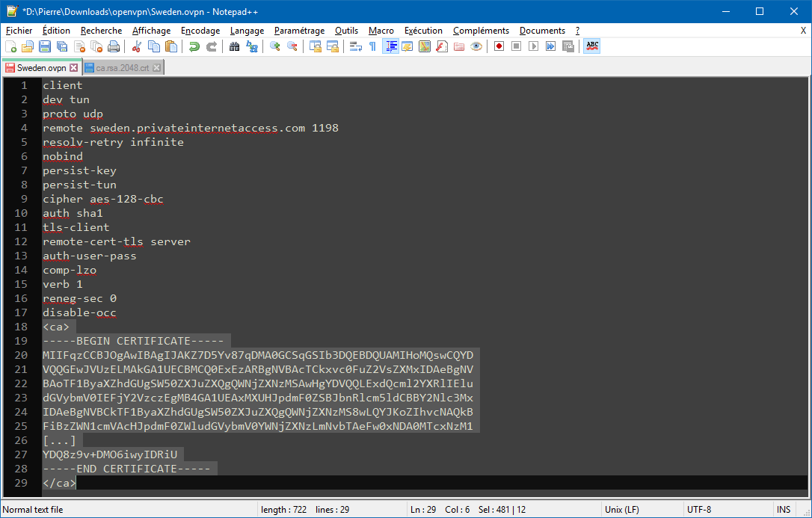Click the Open file folder icon
Screen dimensions: 812x518
[28, 46]
